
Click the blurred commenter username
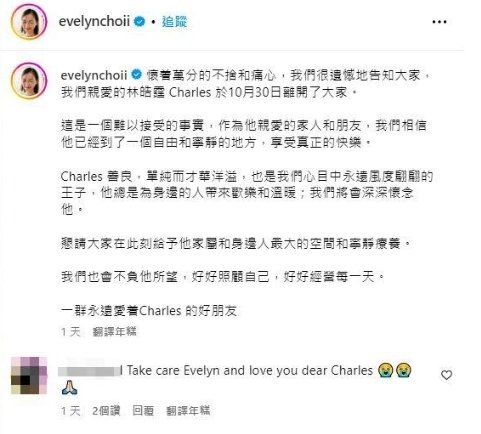90,371
